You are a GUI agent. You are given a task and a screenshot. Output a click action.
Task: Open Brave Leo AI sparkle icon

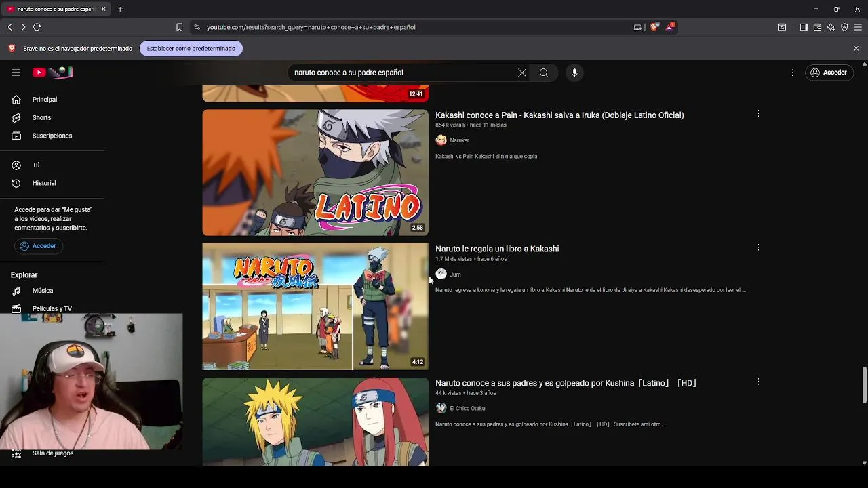click(831, 27)
